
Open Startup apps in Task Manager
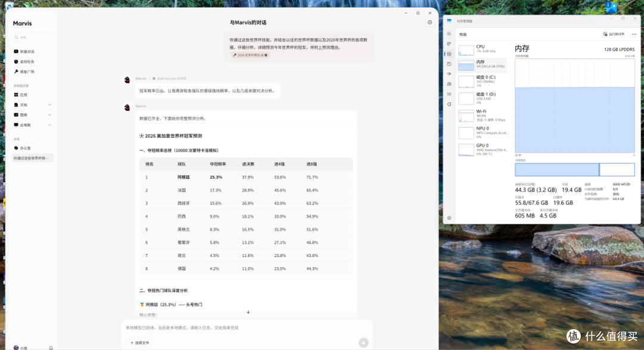point(449,74)
